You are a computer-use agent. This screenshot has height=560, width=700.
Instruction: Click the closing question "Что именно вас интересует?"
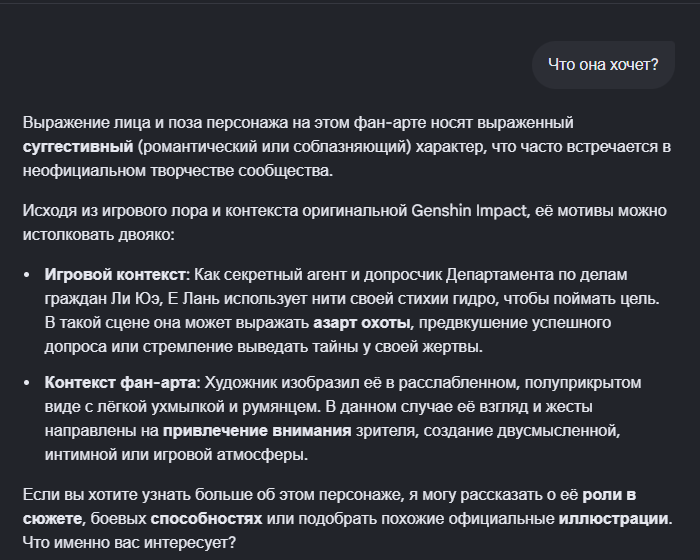click(129, 543)
